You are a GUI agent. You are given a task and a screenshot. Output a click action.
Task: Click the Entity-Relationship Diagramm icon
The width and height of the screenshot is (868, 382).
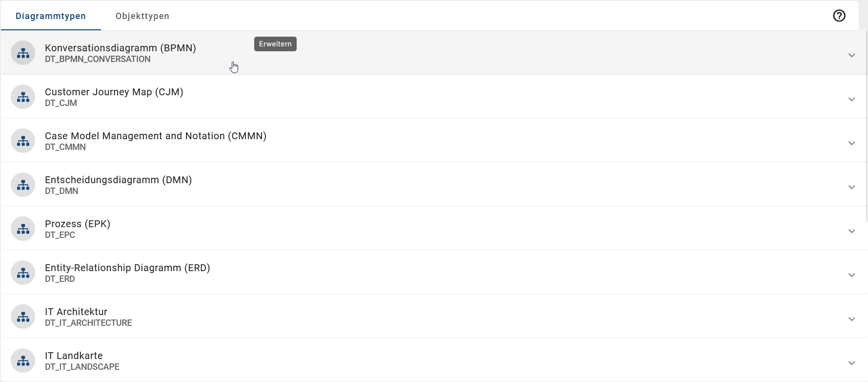click(23, 273)
